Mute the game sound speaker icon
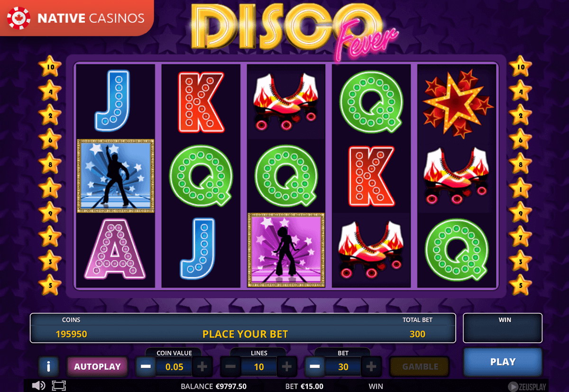The width and height of the screenshot is (569, 392). pyautogui.click(x=38, y=385)
